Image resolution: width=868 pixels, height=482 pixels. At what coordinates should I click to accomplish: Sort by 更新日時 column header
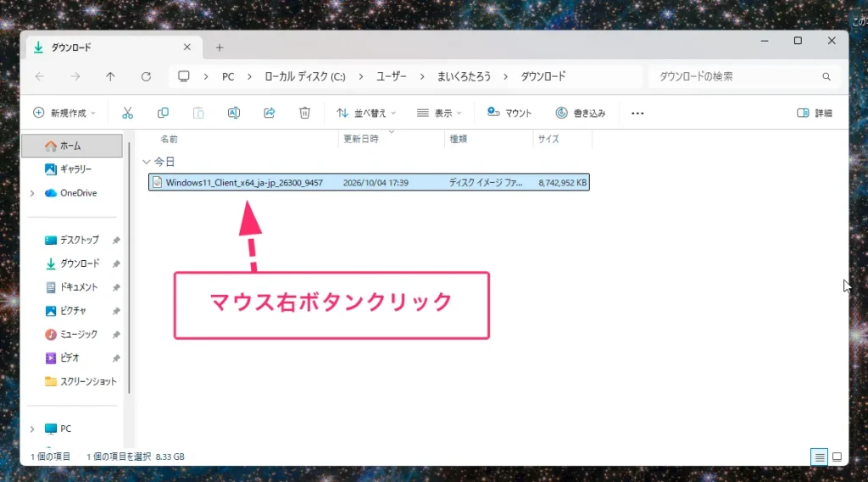[361, 139]
